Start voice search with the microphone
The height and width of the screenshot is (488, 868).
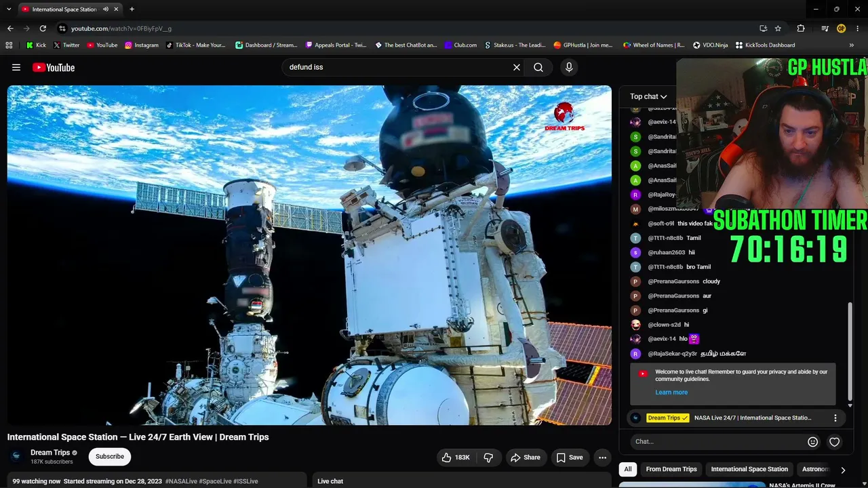point(569,67)
